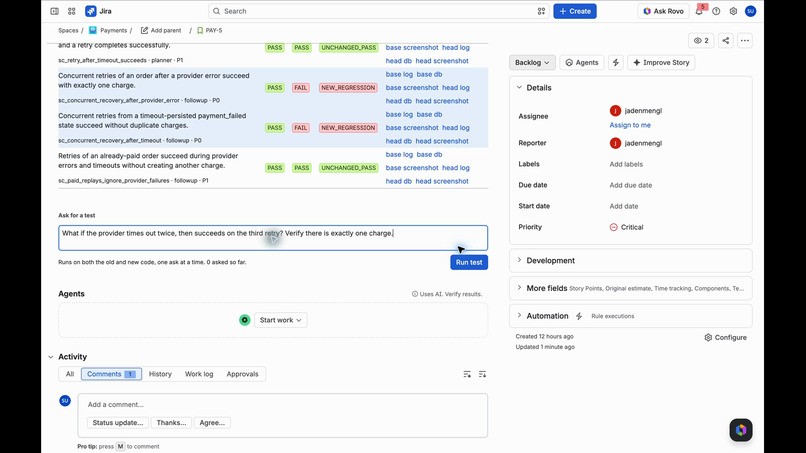The height and width of the screenshot is (453, 806).
Task: Open the Work log tab
Action: click(199, 374)
